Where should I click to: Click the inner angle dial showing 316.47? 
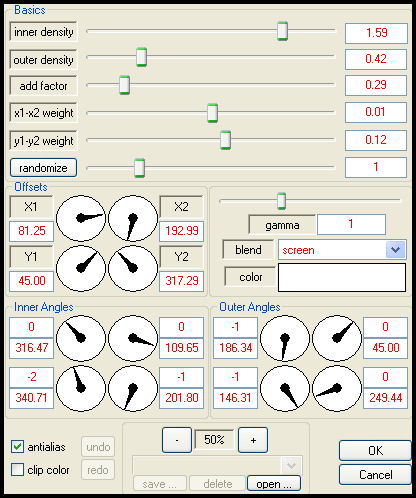(x=81, y=338)
